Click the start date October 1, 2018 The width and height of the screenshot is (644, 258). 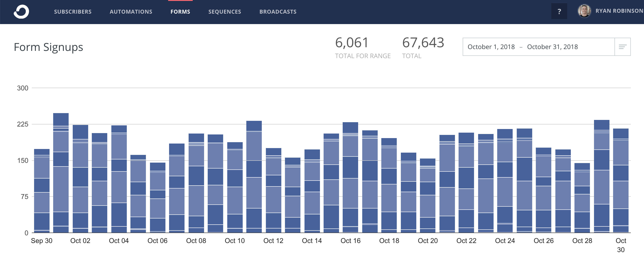tap(491, 47)
